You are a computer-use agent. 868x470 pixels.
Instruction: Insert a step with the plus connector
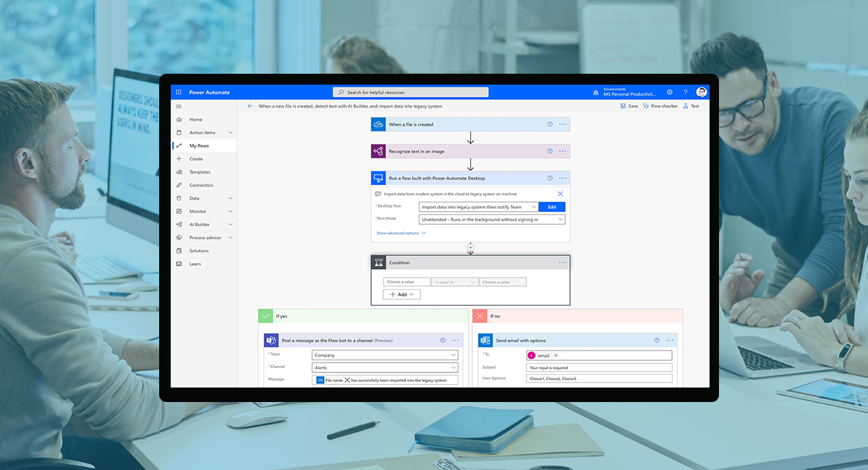click(x=470, y=248)
